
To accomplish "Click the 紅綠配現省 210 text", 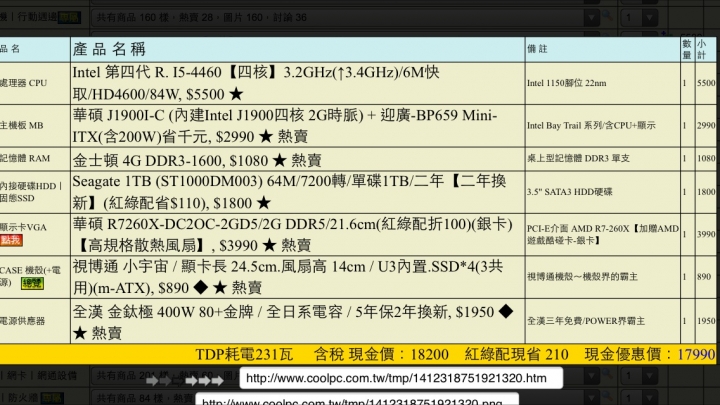I will (517, 354).
